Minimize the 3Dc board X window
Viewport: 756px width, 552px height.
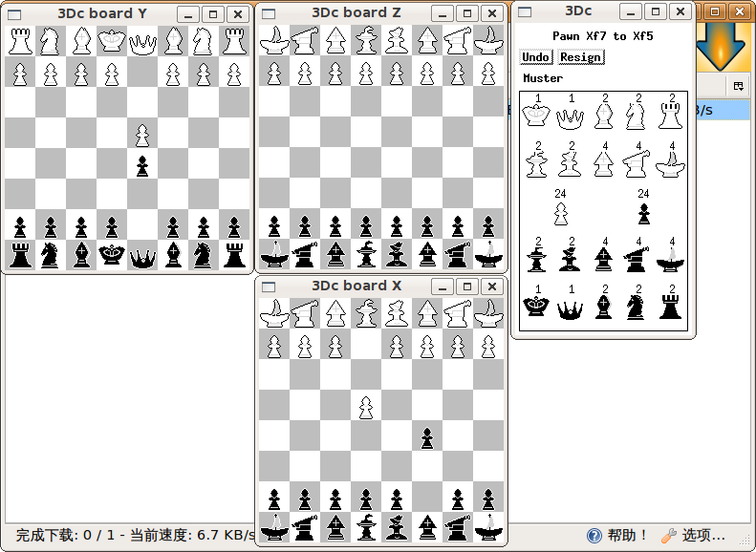443,287
